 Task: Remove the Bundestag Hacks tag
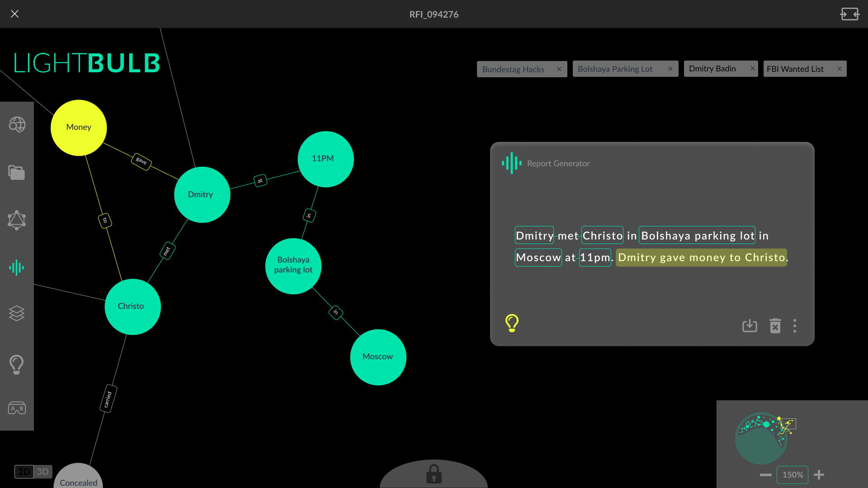[559, 69]
